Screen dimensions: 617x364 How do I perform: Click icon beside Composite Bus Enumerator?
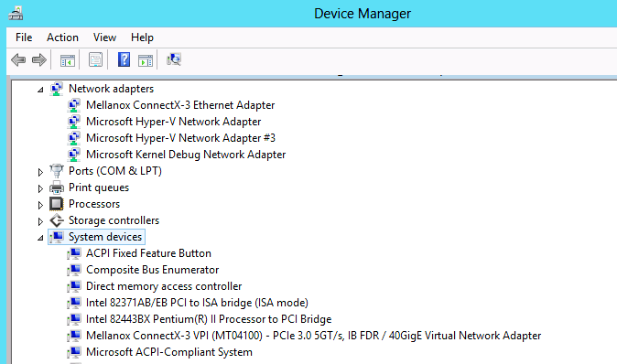click(73, 270)
